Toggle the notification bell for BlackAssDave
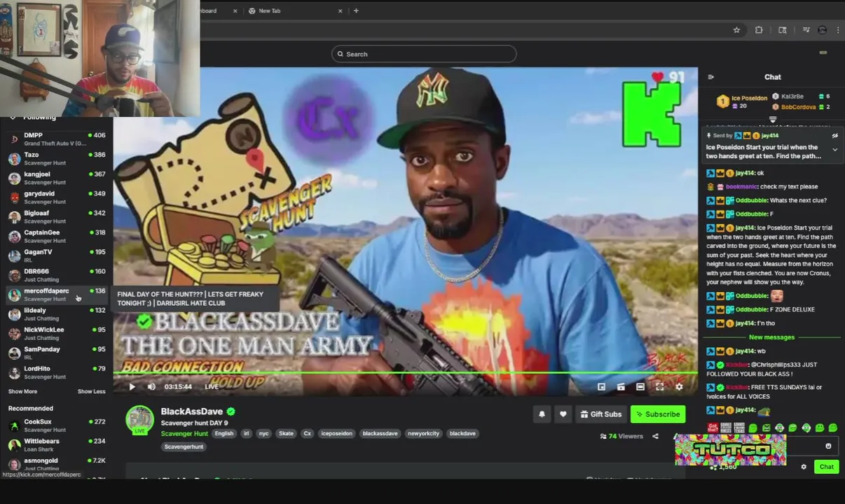Viewport: 845px width, 504px height. [x=542, y=414]
